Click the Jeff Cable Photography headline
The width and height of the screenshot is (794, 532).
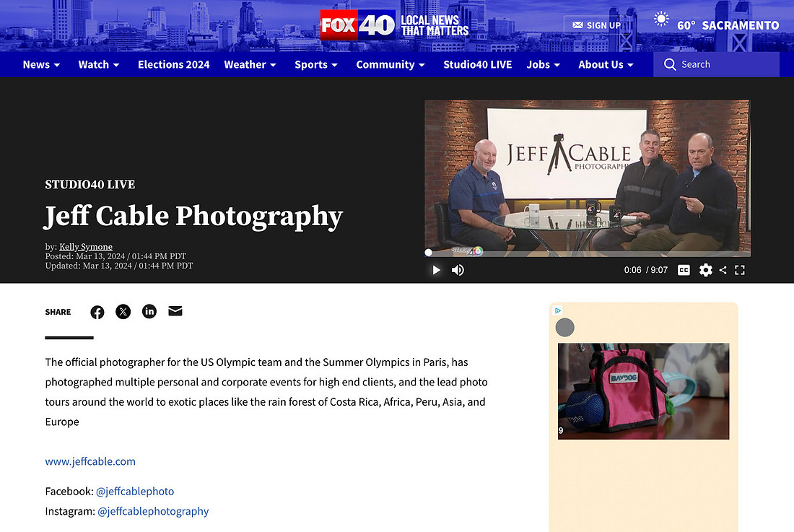click(x=194, y=217)
